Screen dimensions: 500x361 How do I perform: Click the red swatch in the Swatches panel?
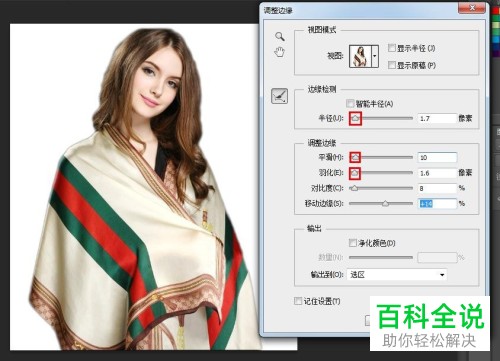click(x=496, y=11)
